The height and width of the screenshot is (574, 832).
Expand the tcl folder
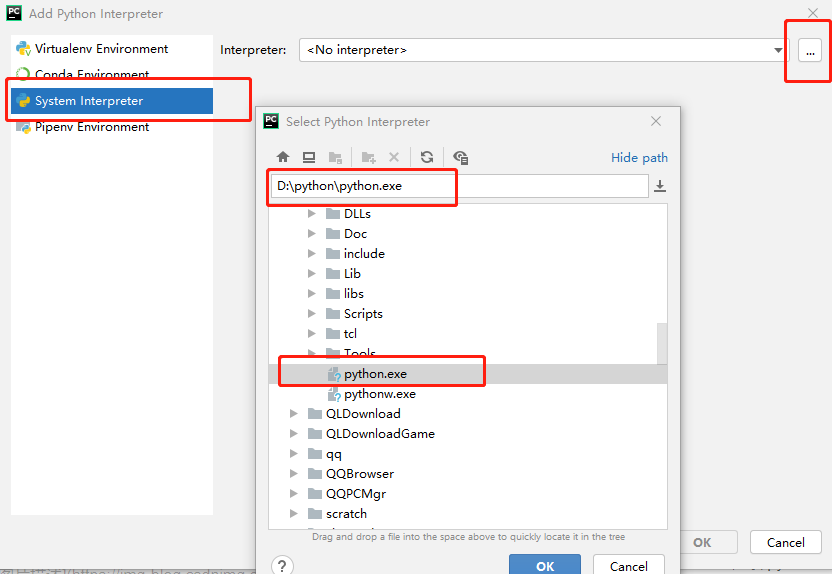point(312,334)
